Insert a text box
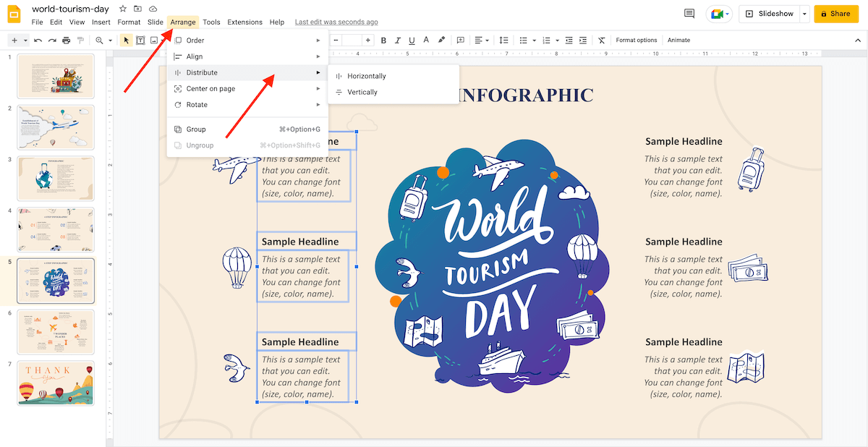The width and height of the screenshot is (868, 447). coord(140,41)
